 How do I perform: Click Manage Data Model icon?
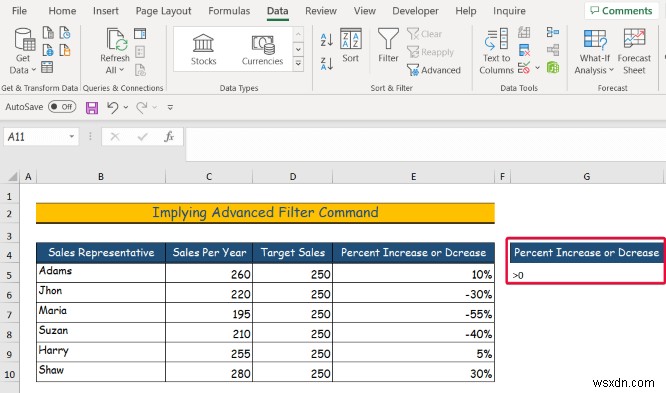(553, 67)
